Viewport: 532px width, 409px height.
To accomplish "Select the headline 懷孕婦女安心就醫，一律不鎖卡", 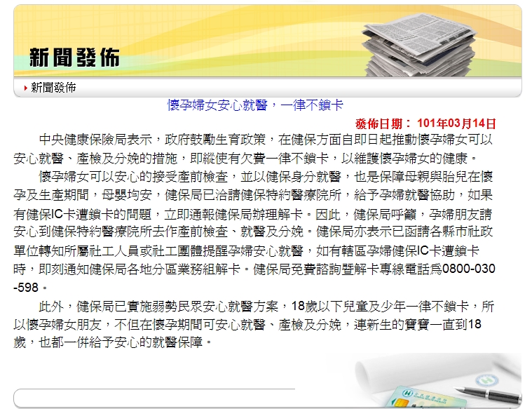I will click(255, 105).
